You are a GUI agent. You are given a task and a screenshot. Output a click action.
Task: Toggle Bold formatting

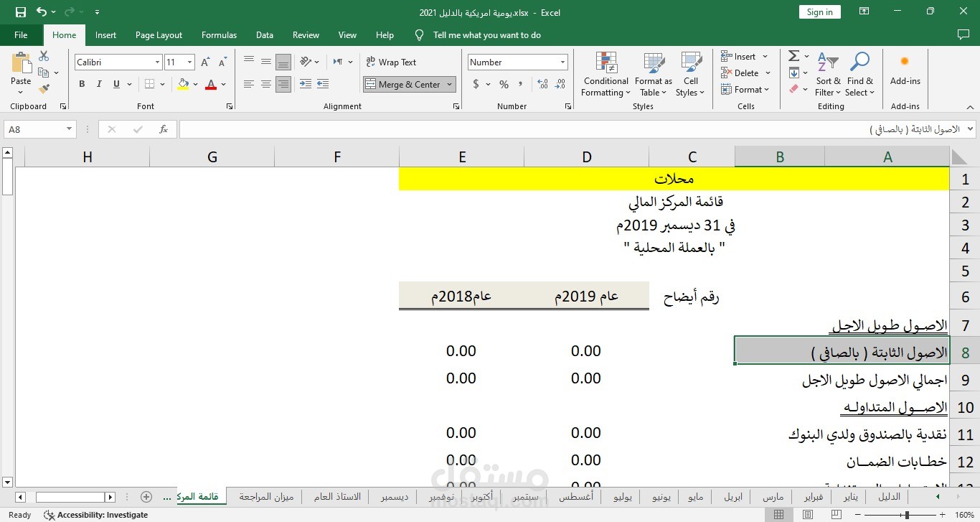[x=82, y=84]
